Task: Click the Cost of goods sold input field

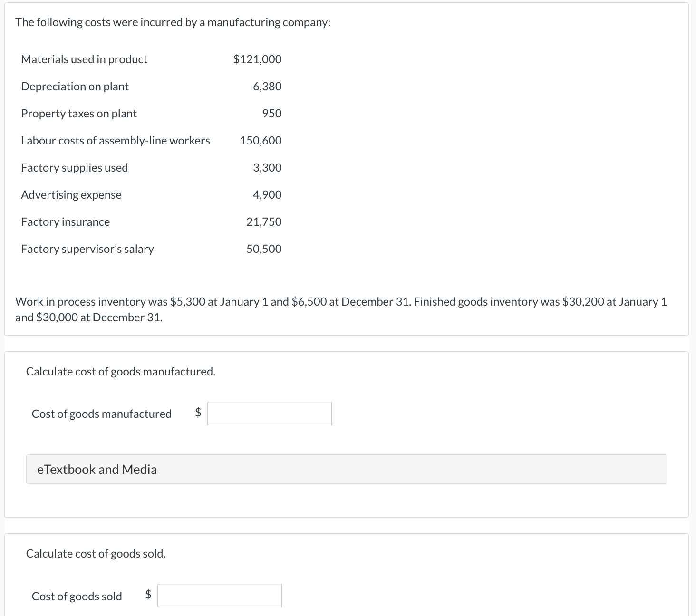Action: click(220, 596)
